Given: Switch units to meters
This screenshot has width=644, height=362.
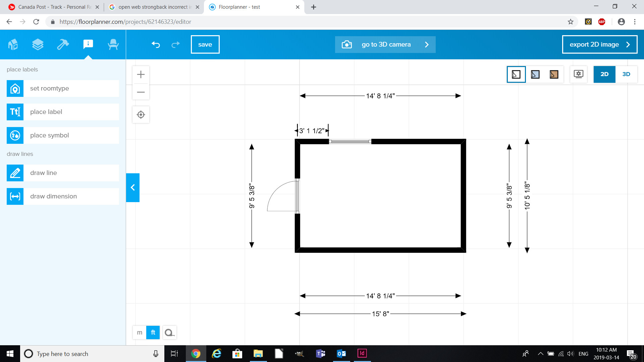Looking at the screenshot, I should tap(139, 332).
